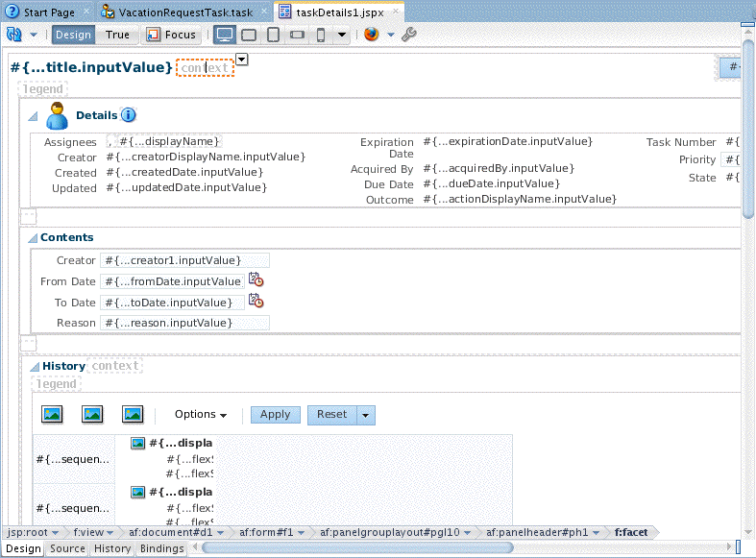Screen dimensions: 756x558
Task: Click the second image icon in History toolbar
Action: pos(92,414)
